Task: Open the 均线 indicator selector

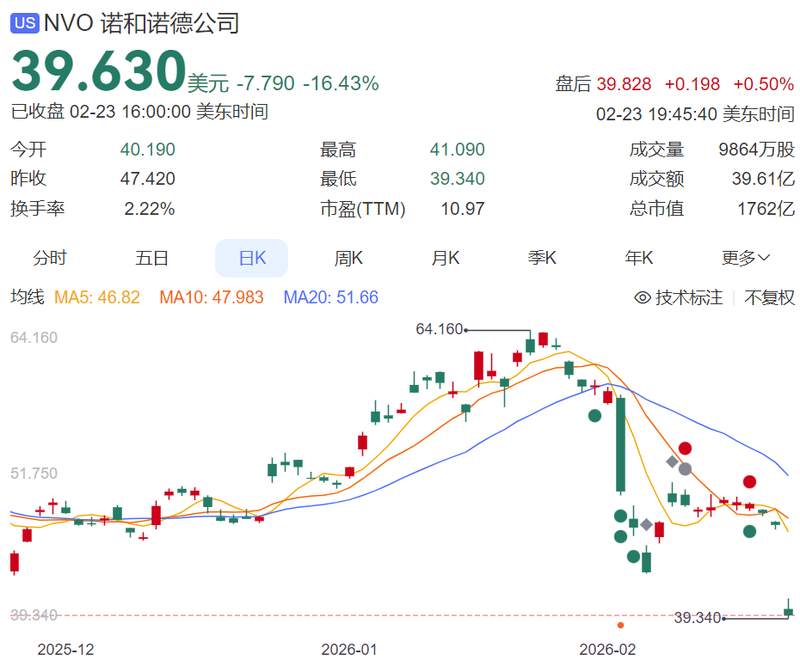Action: [x=27, y=297]
